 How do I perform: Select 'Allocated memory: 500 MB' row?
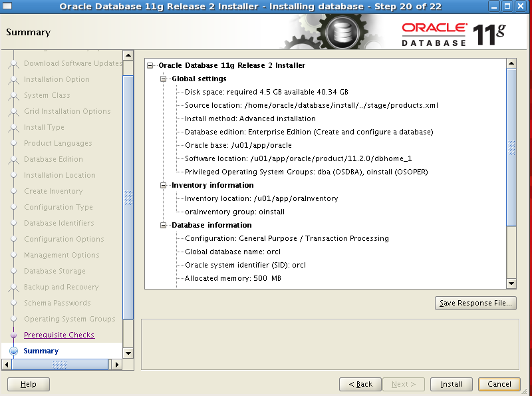click(233, 278)
